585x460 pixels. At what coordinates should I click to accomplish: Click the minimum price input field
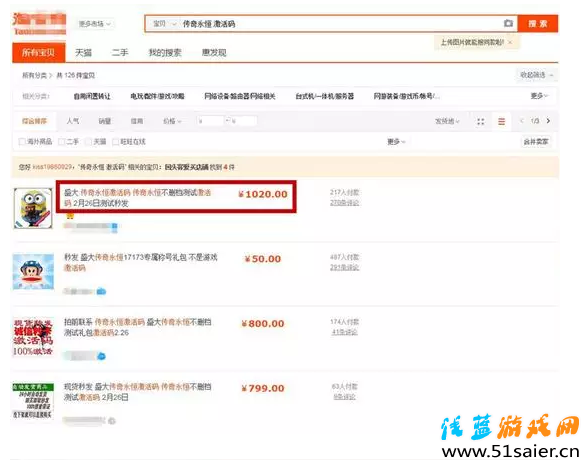tap(211, 121)
